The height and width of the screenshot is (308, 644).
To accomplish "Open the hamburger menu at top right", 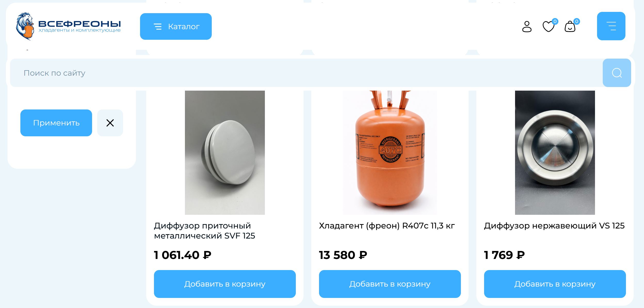I will [x=611, y=26].
